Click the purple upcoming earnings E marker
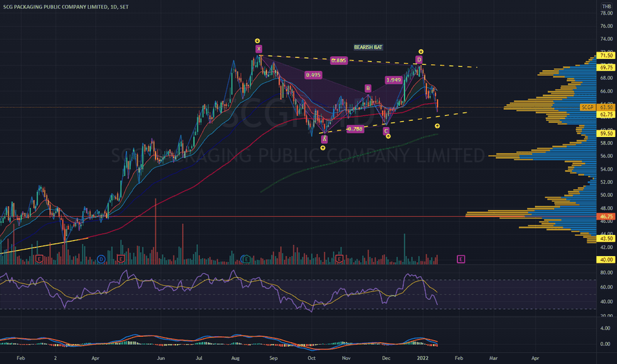This screenshot has height=364, width=617. click(x=461, y=259)
